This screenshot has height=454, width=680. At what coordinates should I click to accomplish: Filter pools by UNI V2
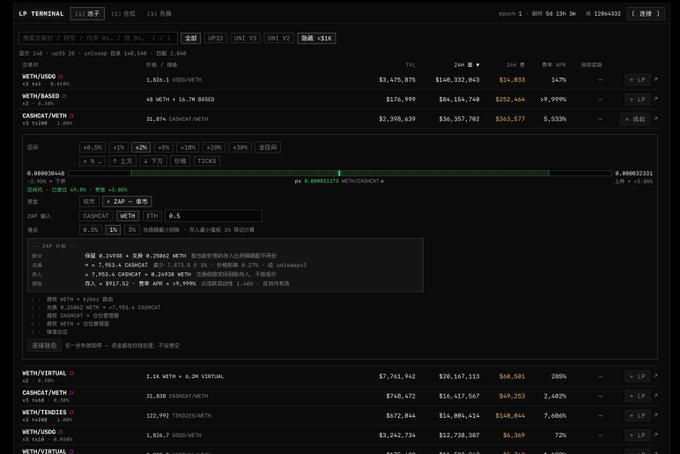pos(278,38)
